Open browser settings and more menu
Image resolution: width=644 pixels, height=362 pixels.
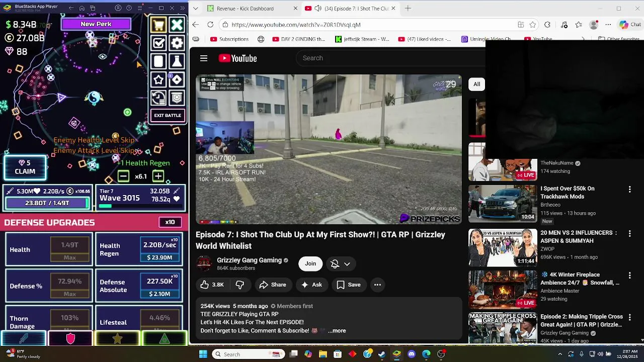(608, 25)
